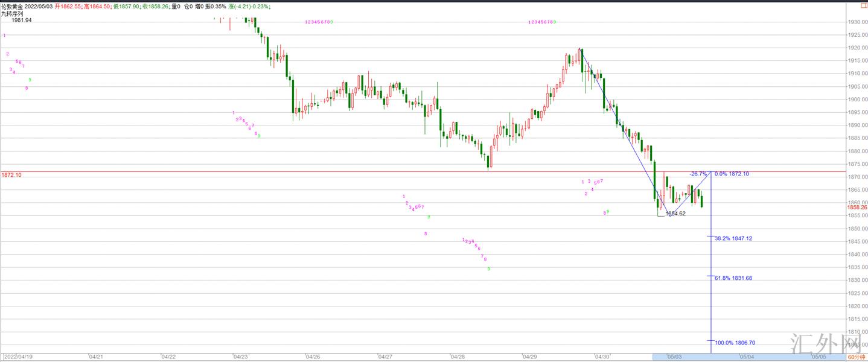The height and width of the screenshot is (362, 868).
Task: Click the 1854.62 low price marker
Action: coord(675,214)
